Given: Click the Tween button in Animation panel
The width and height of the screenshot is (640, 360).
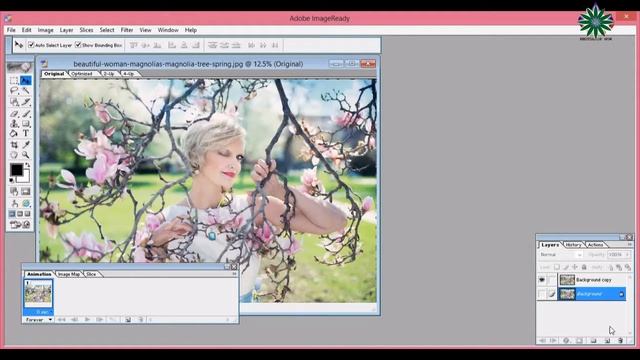Looking at the screenshot, I should click(113, 320).
